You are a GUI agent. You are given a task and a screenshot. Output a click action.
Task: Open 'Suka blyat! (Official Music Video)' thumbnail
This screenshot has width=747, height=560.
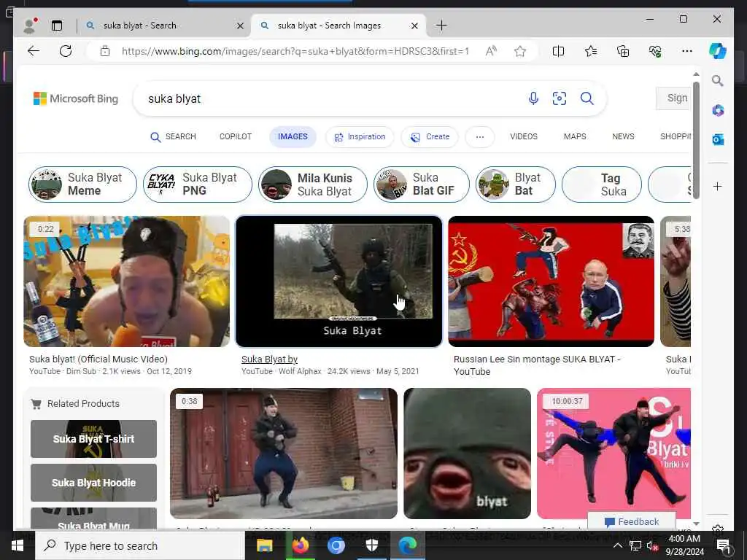click(x=127, y=281)
